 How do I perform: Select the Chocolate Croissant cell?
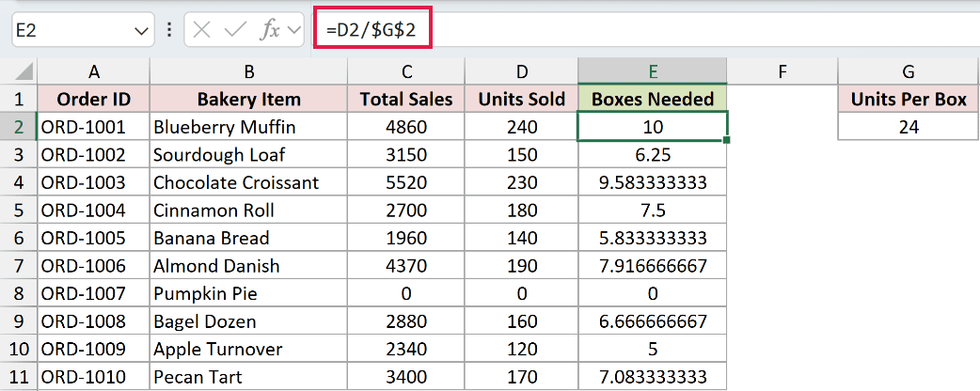(x=248, y=182)
